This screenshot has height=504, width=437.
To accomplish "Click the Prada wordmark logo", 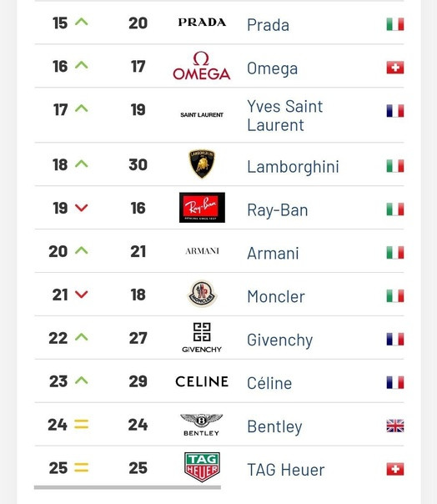I will click(202, 23).
